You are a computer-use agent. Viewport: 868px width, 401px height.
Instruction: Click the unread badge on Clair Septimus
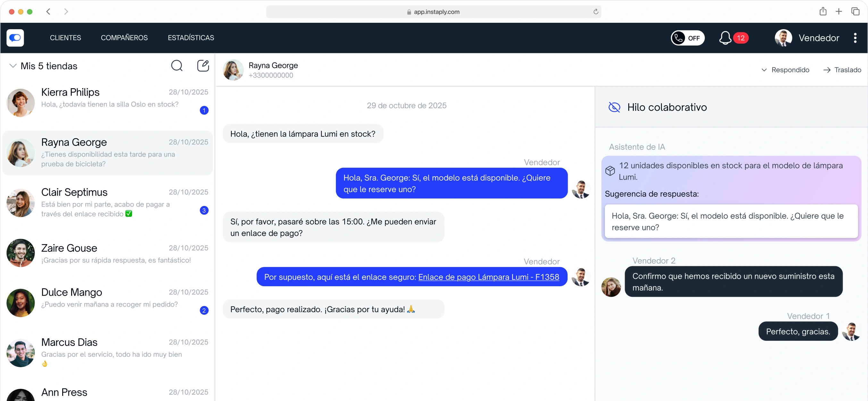pyautogui.click(x=204, y=210)
